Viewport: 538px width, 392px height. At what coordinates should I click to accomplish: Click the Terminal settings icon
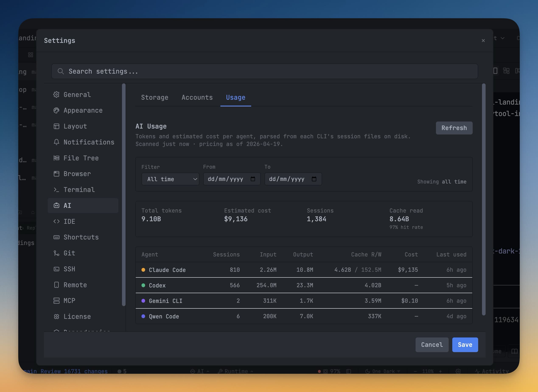tap(56, 189)
